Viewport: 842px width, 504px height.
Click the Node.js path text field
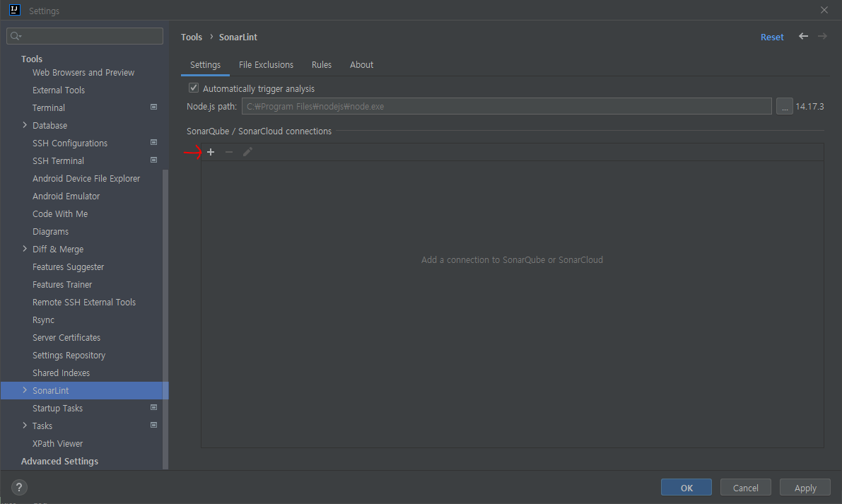click(x=506, y=106)
